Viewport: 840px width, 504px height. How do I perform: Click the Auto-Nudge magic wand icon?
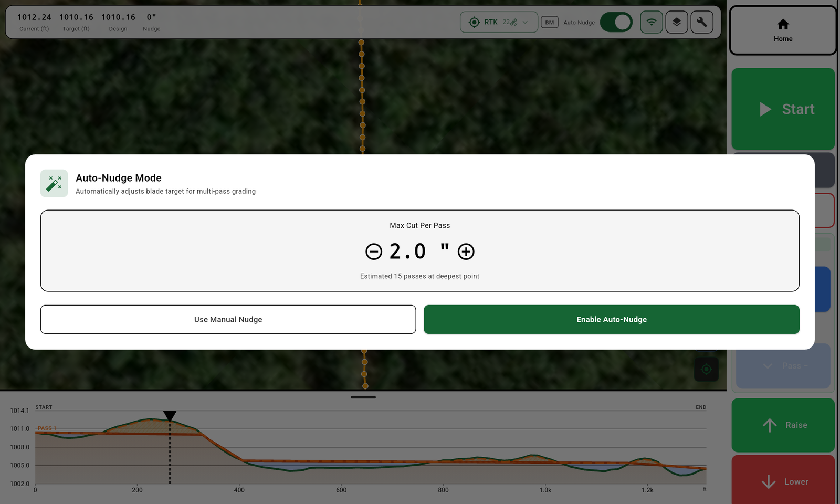point(54,183)
